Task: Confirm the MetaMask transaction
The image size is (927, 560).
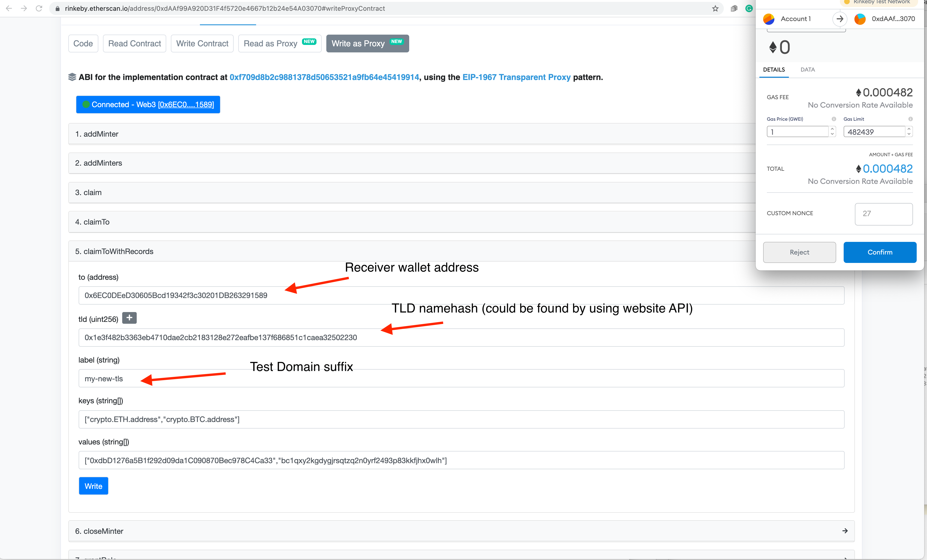Action: (880, 252)
